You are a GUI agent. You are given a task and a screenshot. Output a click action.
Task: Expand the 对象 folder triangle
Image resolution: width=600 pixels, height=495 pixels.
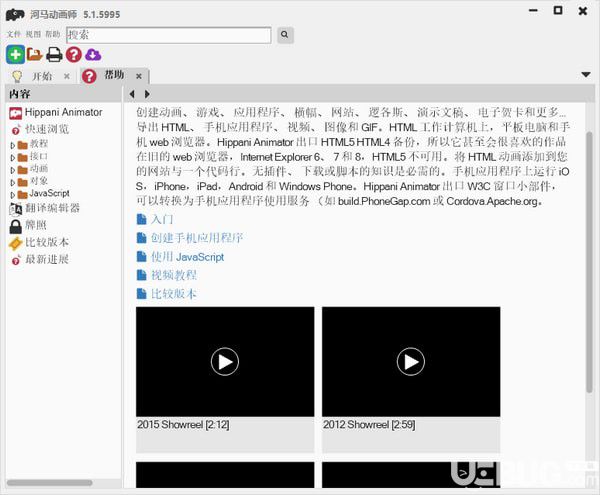pyautogui.click(x=13, y=182)
